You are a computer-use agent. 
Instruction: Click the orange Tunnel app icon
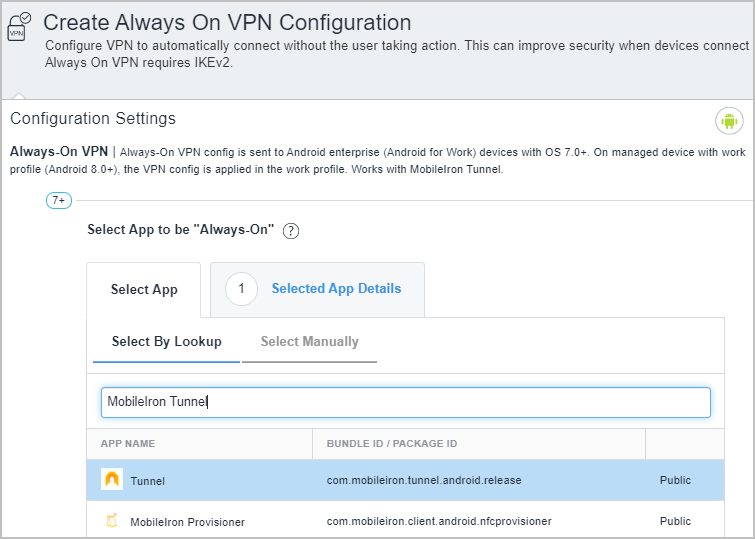click(112, 479)
